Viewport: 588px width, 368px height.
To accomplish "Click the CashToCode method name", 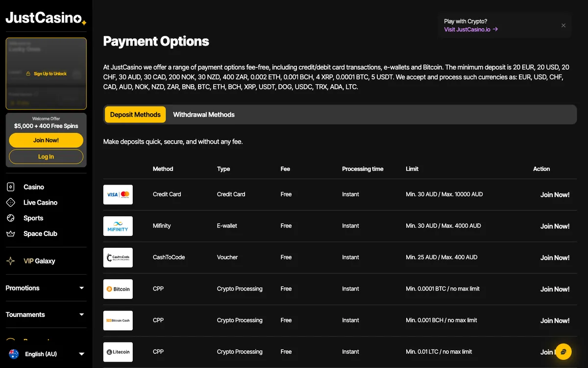I will [x=169, y=257].
